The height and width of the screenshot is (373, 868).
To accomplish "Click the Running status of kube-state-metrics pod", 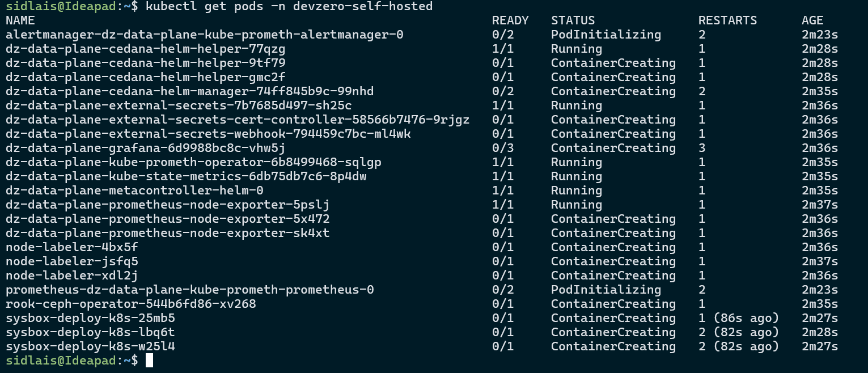I will (576, 176).
